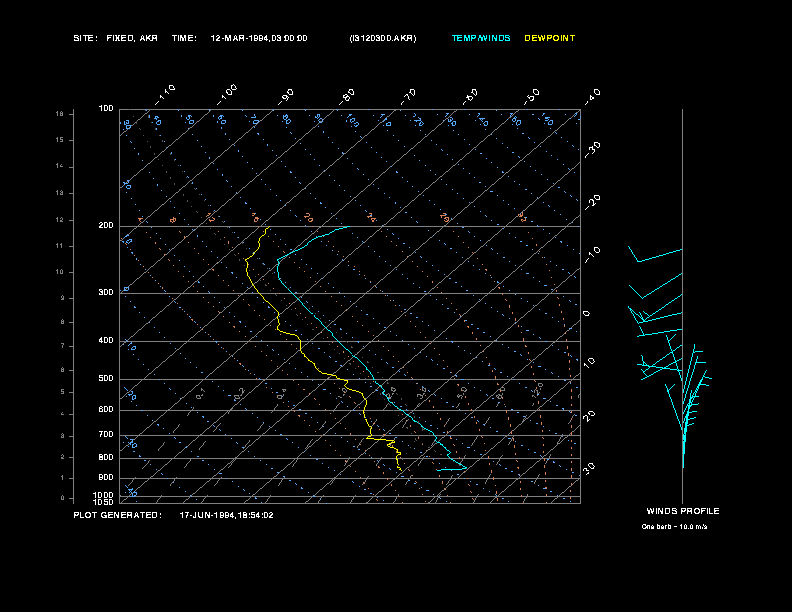Image resolution: width=792 pixels, height=612 pixels.
Task: Click the 900 pressure level label
Action: (x=106, y=477)
